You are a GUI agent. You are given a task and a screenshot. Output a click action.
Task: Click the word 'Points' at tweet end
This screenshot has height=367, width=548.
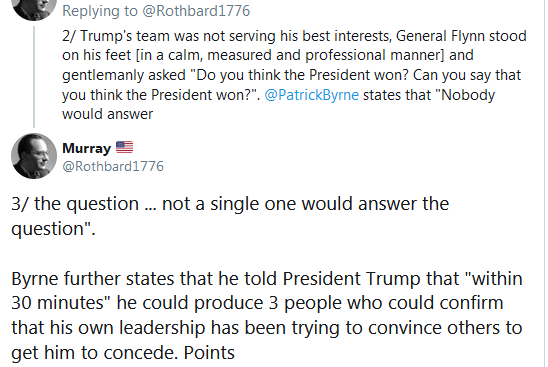click(209, 353)
